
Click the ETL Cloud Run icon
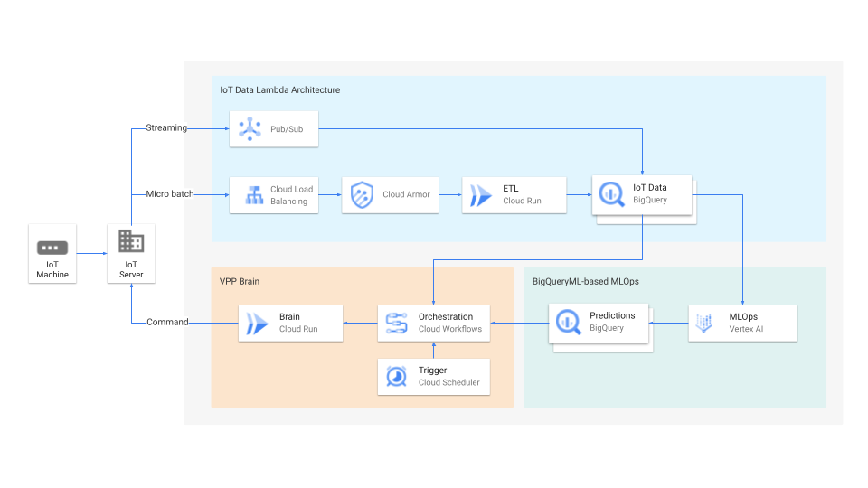[480, 195]
